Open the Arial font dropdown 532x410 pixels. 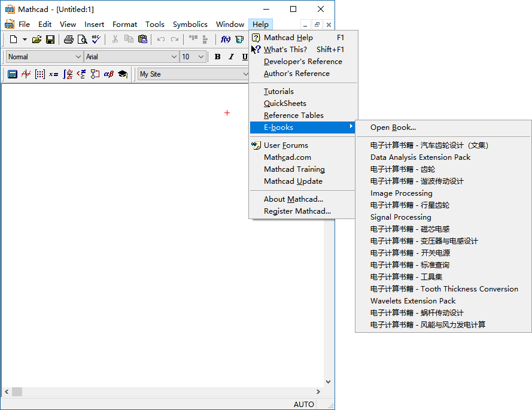pyautogui.click(x=174, y=57)
